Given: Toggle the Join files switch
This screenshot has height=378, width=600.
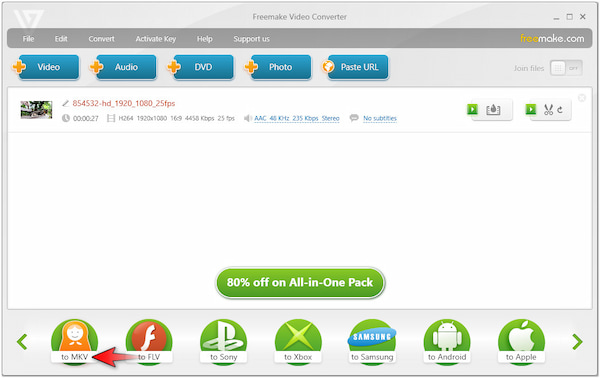Looking at the screenshot, I should 566,68.
